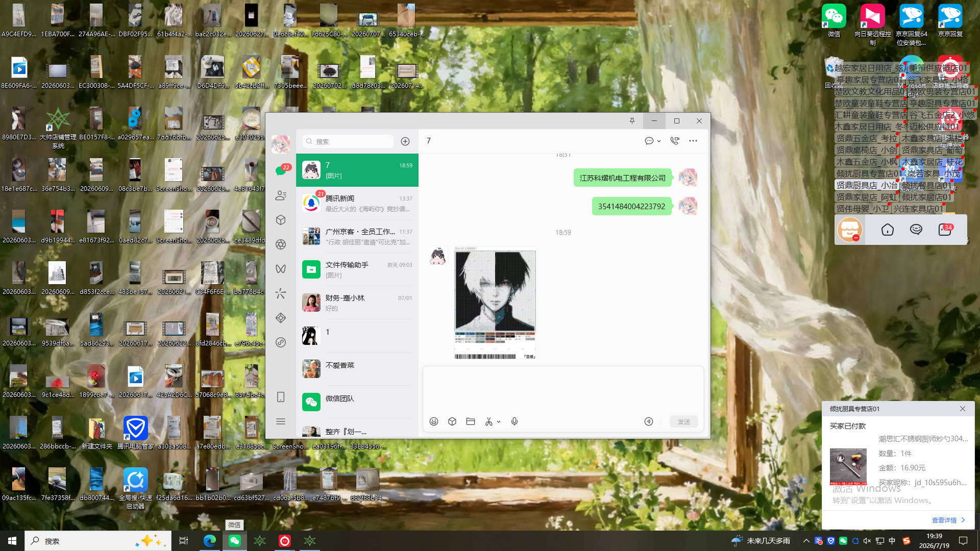Click the 腾讯电脑管家 desktop icon
The height and width of the screenshot is (551, 980).
pyautogui.click(x=136, y=433)
